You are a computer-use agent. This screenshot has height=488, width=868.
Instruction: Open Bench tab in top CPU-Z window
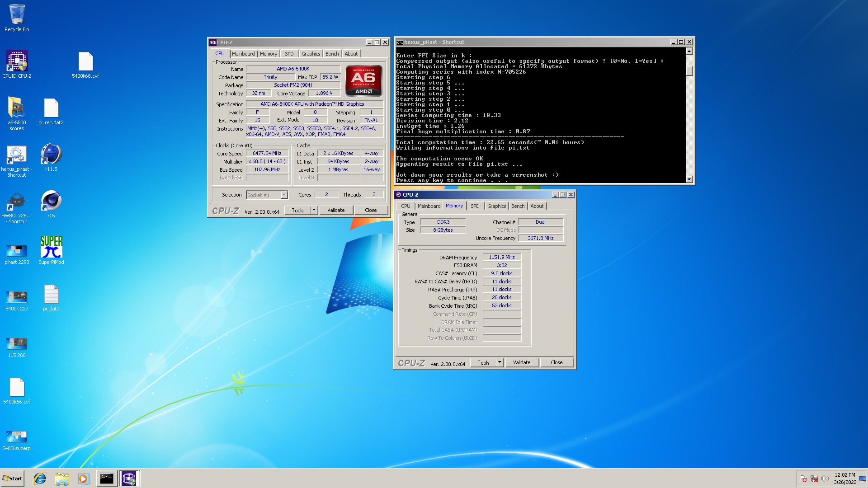(x=332, y=54)
